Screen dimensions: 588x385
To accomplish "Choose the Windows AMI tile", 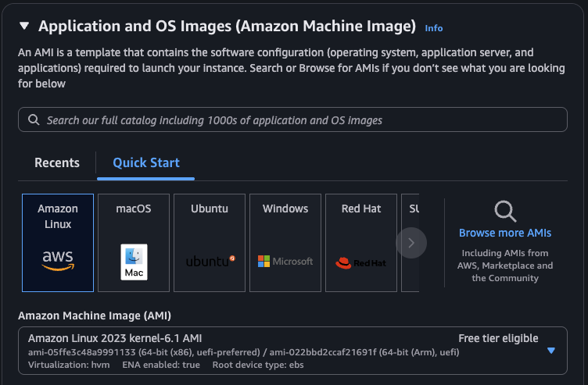I will tap(285, 243).
